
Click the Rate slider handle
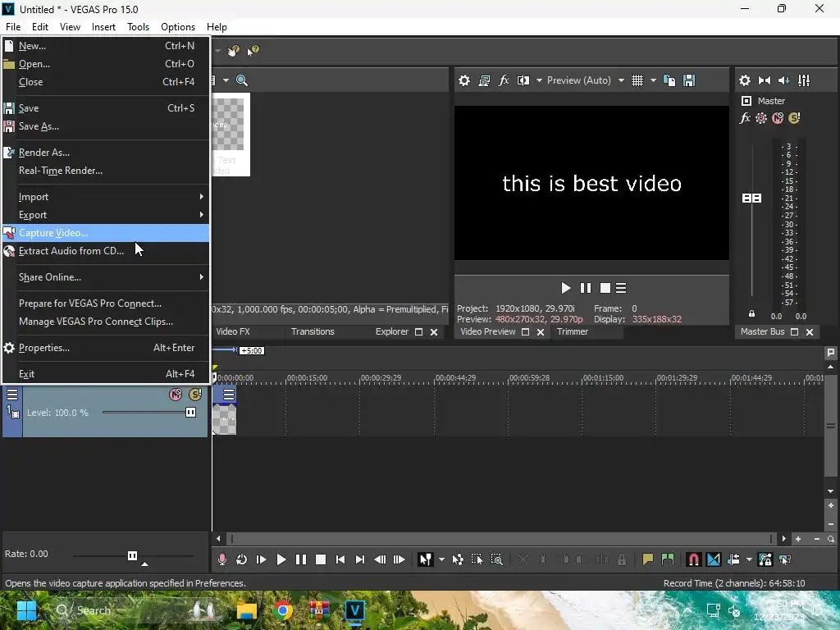click(132, 555)
